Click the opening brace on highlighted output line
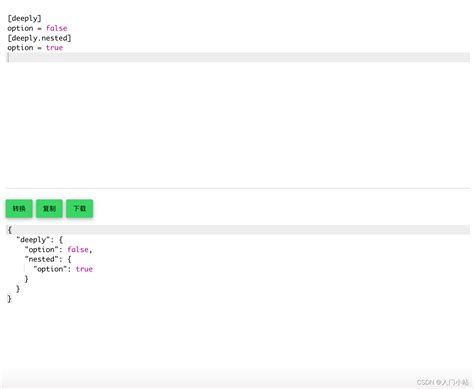 pyautogui.click(x=10, y=230)
